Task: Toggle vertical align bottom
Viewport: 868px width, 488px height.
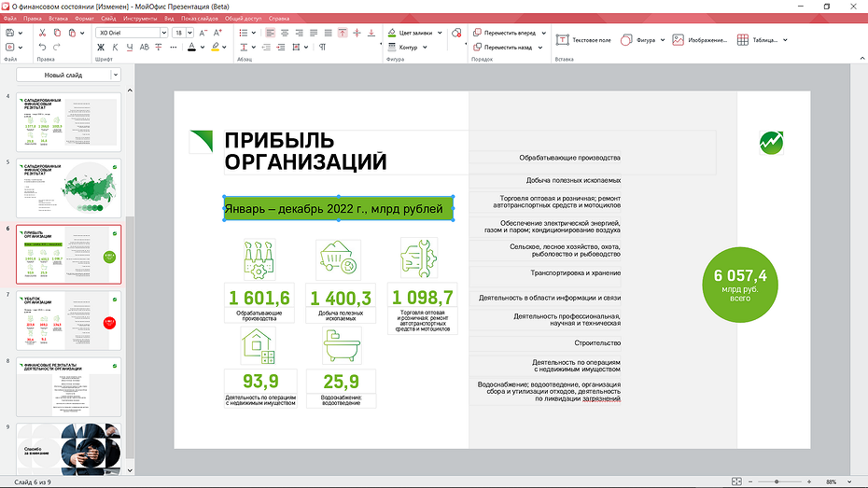Action: [x=371, y=34]
